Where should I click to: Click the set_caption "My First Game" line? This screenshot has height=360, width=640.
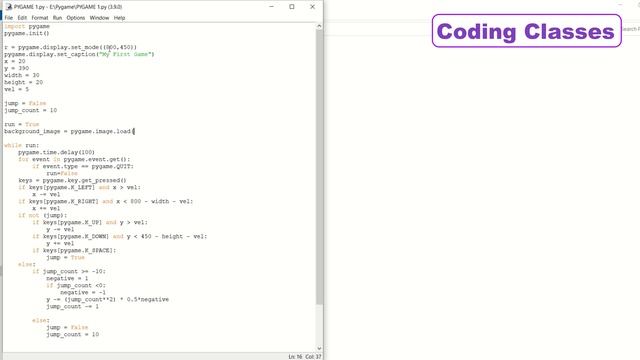pyautogui.click(x=79, y=54)
